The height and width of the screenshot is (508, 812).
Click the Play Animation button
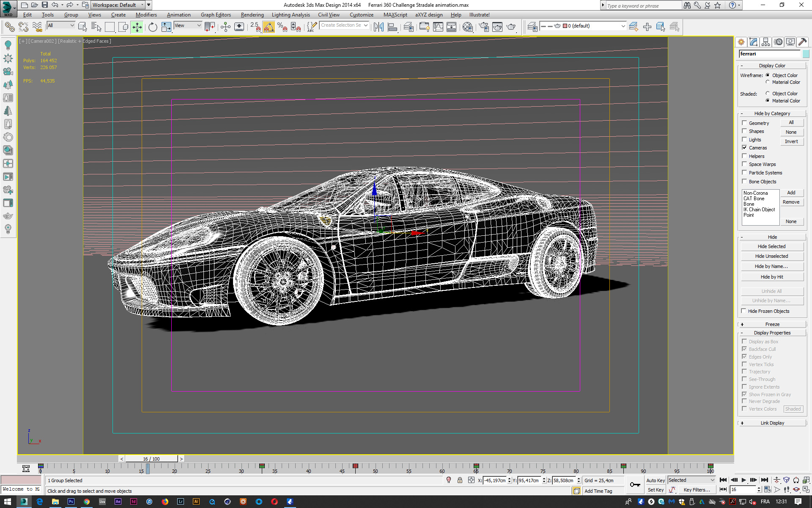point(744,480)
